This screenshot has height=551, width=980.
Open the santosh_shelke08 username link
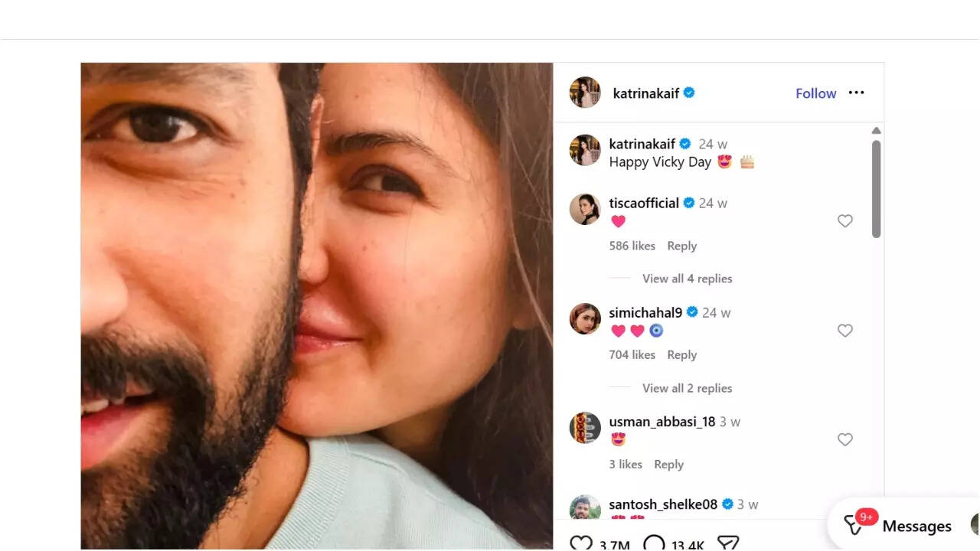[663, 504]
